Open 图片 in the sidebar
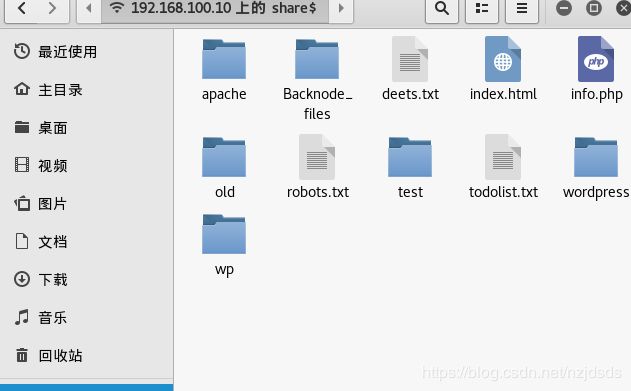The width and height of the screenshot is (631, 391). [87, 204]
